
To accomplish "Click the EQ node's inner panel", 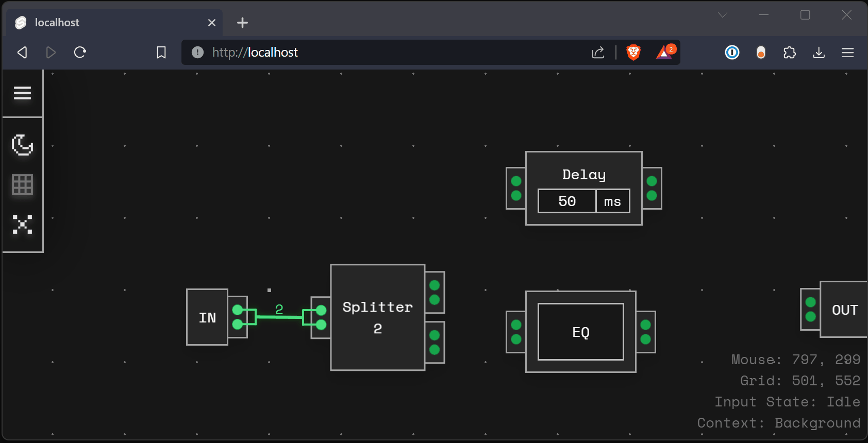I will click(x=580, y=332).
